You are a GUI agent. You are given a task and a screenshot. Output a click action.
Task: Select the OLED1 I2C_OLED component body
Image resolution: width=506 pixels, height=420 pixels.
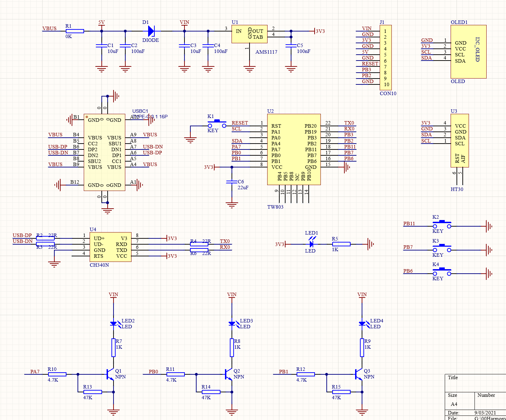tap(469, 52)
